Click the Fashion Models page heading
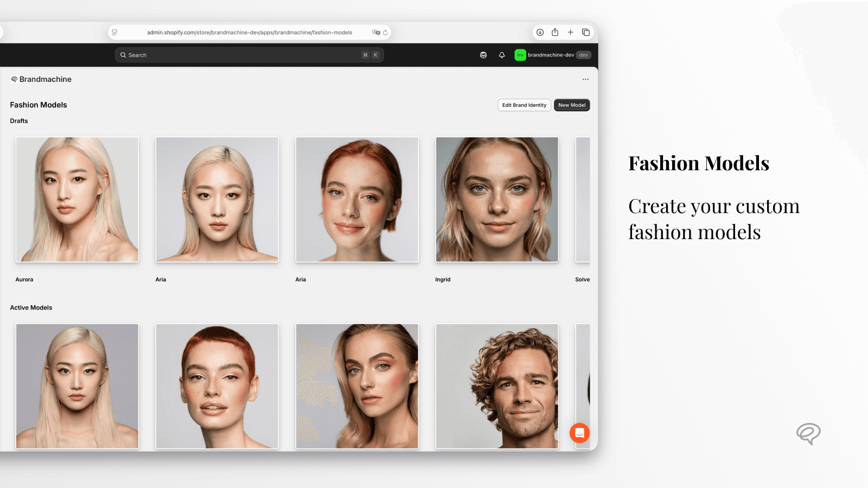Image resolution: width=868 pixels, height=488 pixels. [x=39, y=105]
